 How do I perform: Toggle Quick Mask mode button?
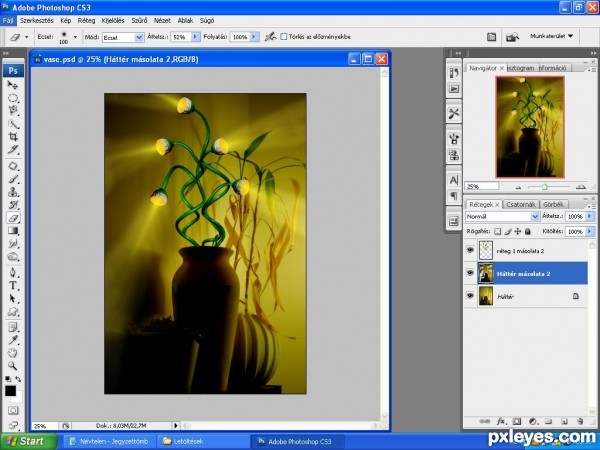click(x=13, y=411)
